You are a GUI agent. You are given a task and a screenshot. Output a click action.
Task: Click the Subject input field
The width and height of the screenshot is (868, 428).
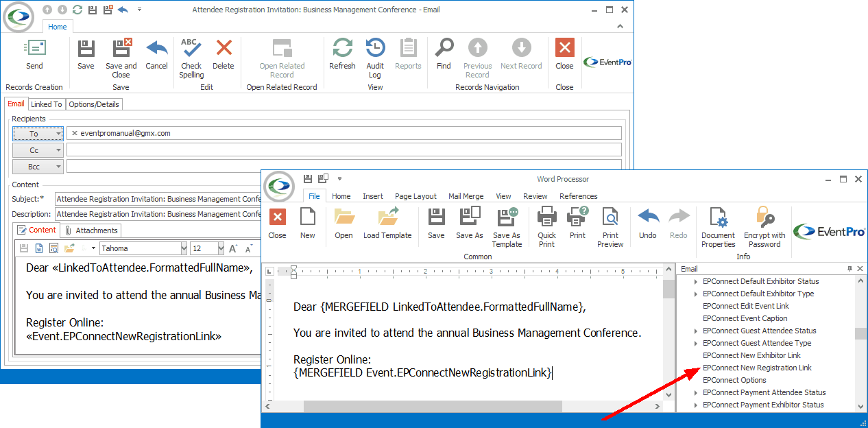click(158, 200)
